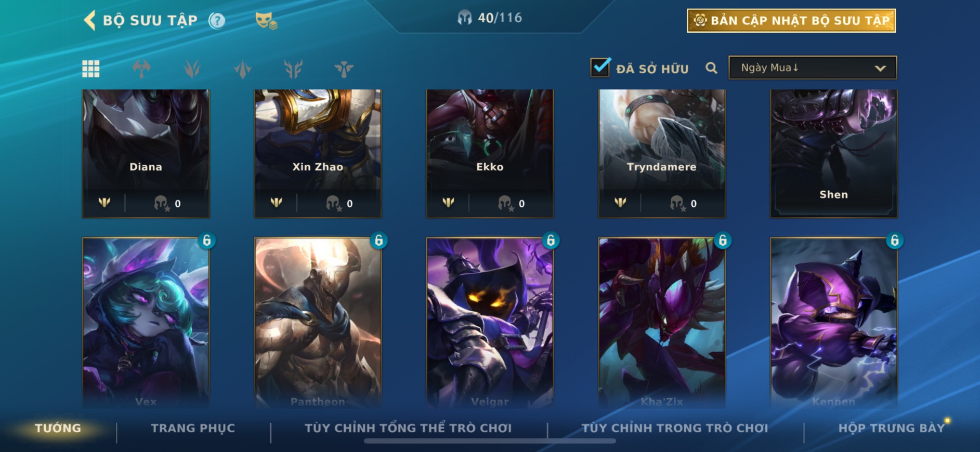
Task: Open Tùy Chỉnh Tổng Thể Trò Chơi tab
Action: (x=408, y=428)
